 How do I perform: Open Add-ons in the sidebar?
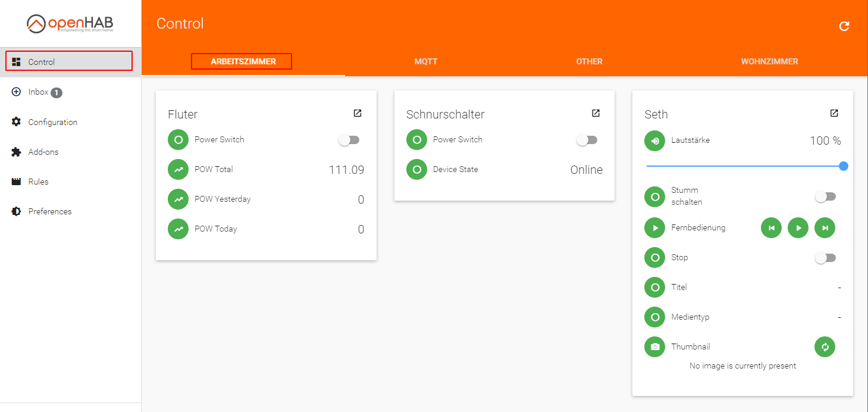(x=70, y=152)
